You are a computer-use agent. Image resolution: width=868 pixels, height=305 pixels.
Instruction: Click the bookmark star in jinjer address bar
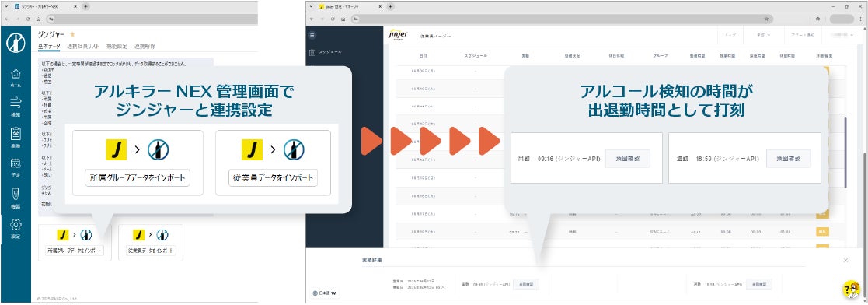(x=766, y=19)
